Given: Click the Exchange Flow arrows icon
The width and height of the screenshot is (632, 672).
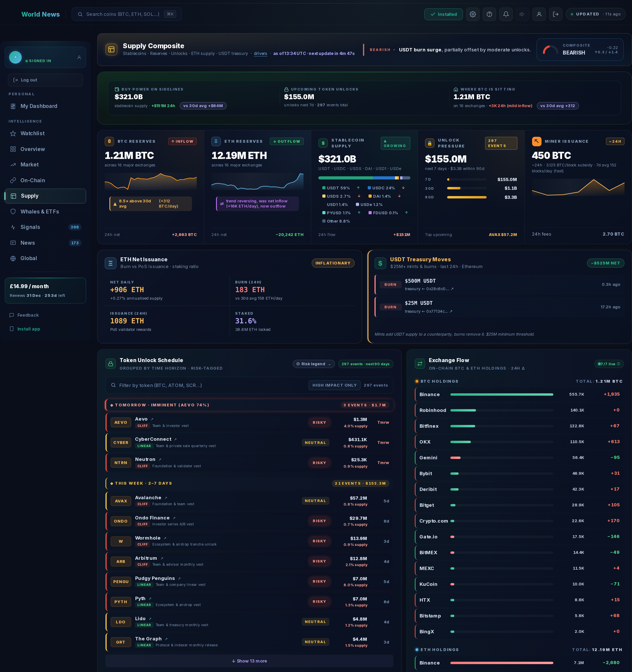Looking at the screenshot, I should [420, 364].
